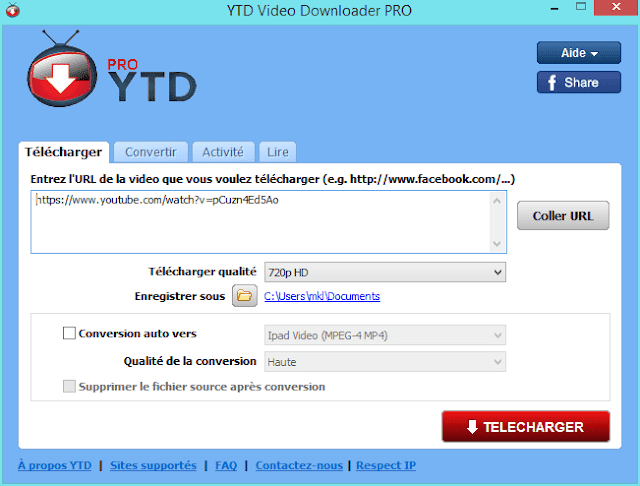Click the URL box scroll up arrow
This screenshot has height=486, width=640.
point(497,201)
